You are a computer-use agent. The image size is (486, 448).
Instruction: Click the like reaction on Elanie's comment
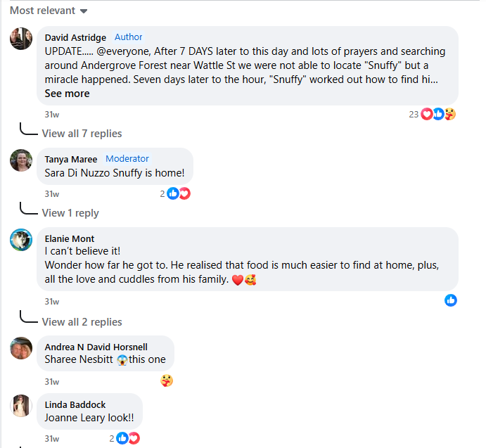[451, 300]
